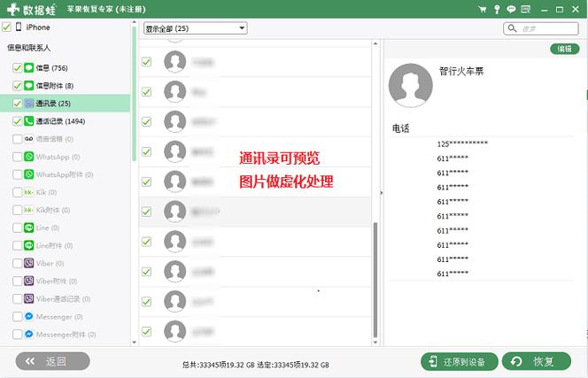Click the menu list icon in title bar
The image size is (588, 378).
(x=525, y=9)
